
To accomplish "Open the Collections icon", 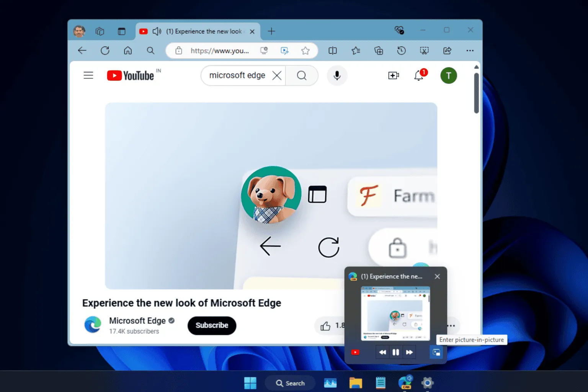I will pos(379,51).
